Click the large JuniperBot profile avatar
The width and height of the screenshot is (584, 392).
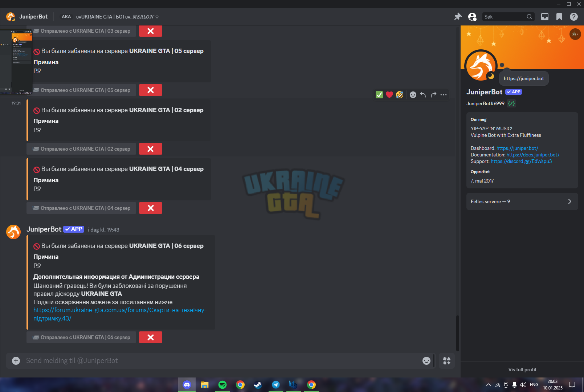click(x=481, y=66)
